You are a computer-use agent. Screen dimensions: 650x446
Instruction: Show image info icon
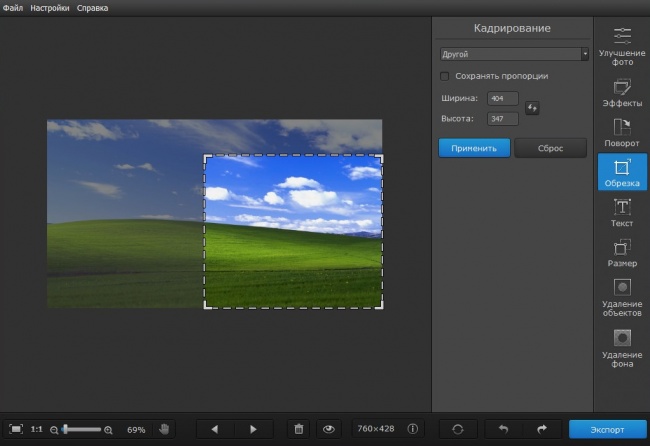click(x=412, y=429)
